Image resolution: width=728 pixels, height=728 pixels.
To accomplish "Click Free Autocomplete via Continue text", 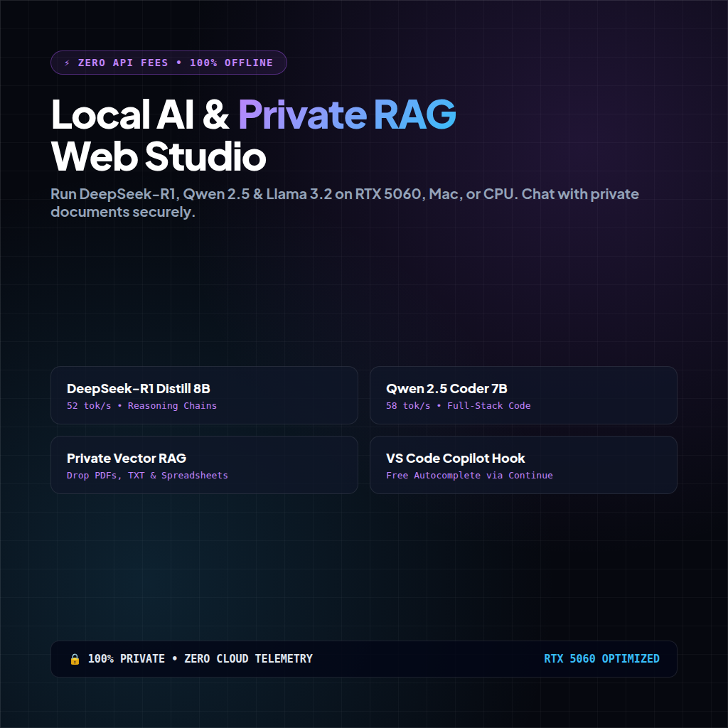I will click(469, 476).
